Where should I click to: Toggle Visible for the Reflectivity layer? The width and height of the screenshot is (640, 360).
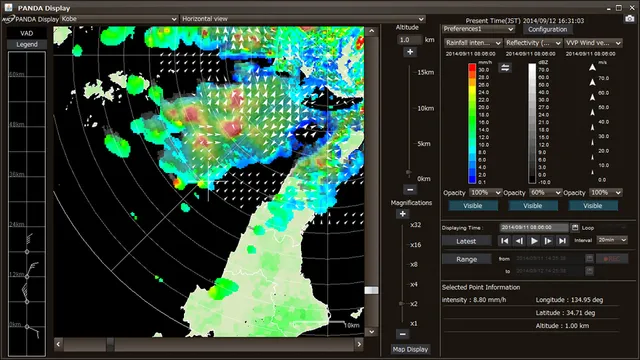tap(533, 206)
